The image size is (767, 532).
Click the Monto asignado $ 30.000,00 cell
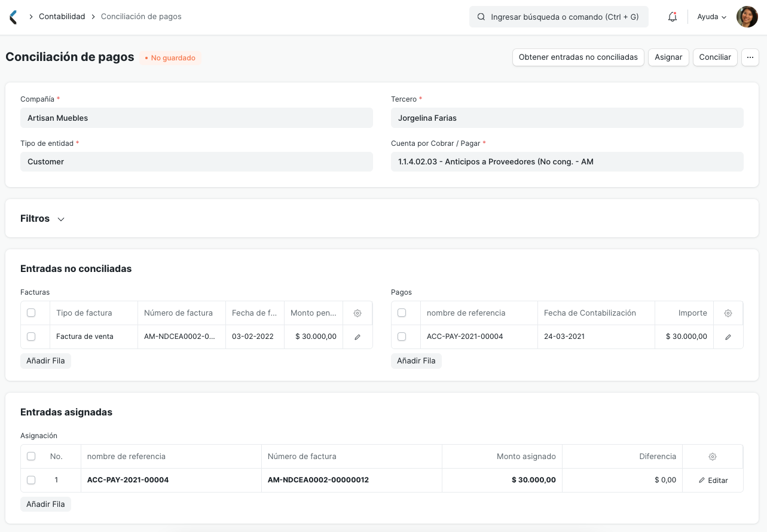coord(502,480)
